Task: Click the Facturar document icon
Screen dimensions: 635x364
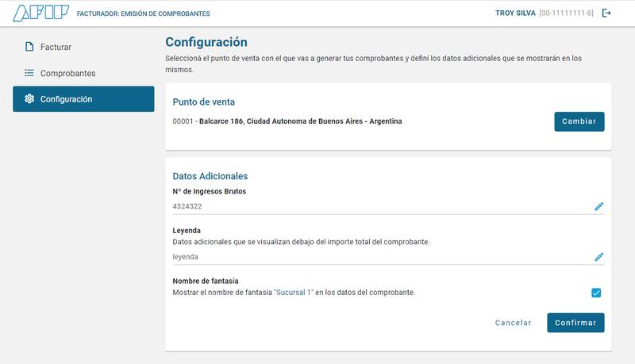Action: (29, 47)
